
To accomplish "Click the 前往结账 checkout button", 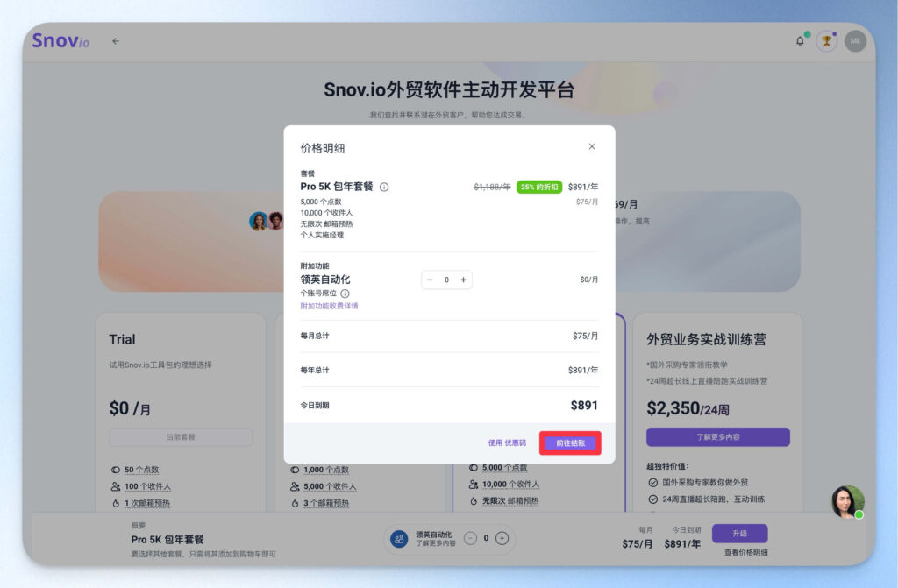I will point(570,443).
